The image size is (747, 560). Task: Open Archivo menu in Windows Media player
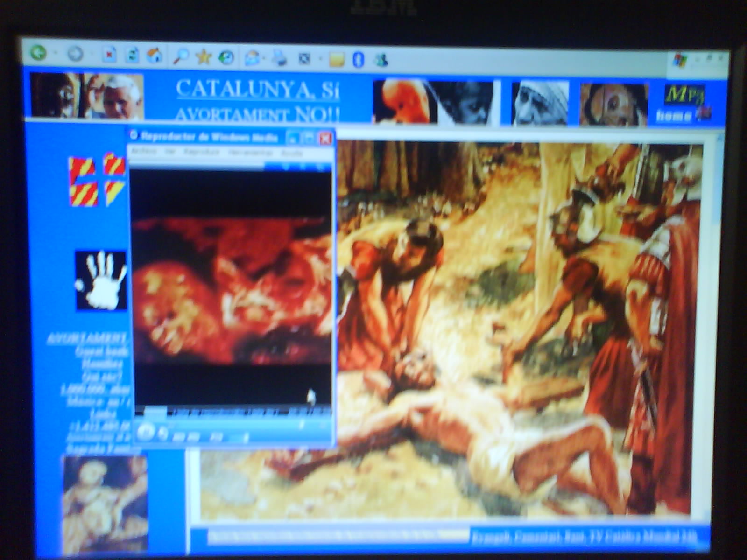(143, 151)
